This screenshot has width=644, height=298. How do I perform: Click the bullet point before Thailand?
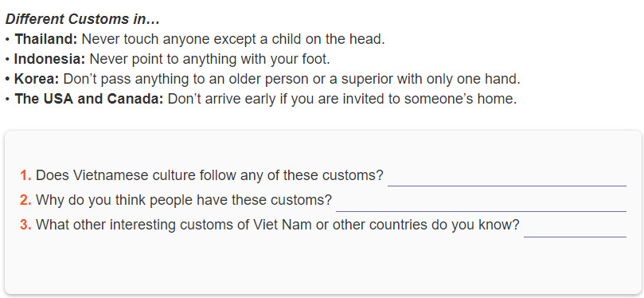tap(7, 40)
